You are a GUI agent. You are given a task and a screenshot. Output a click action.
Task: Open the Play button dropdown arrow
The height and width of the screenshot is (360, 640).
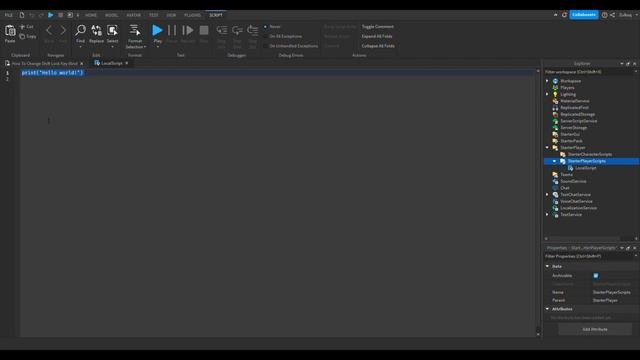158,47
